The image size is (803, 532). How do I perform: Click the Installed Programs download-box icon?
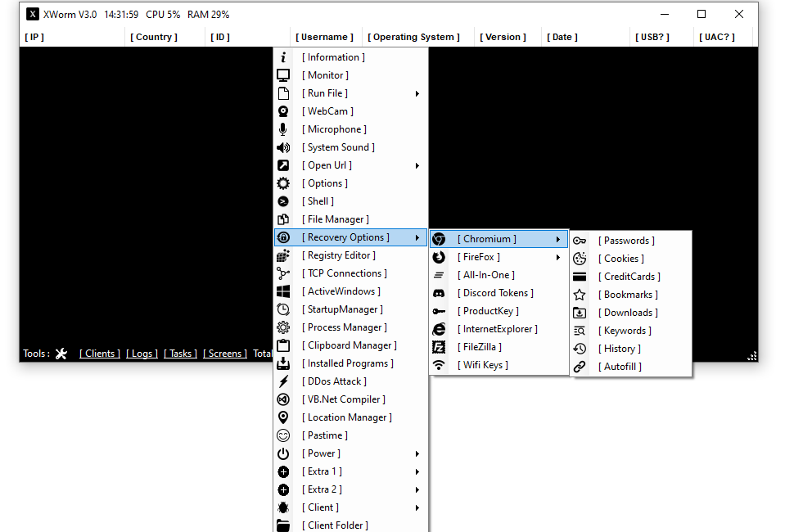pos(283,363)
